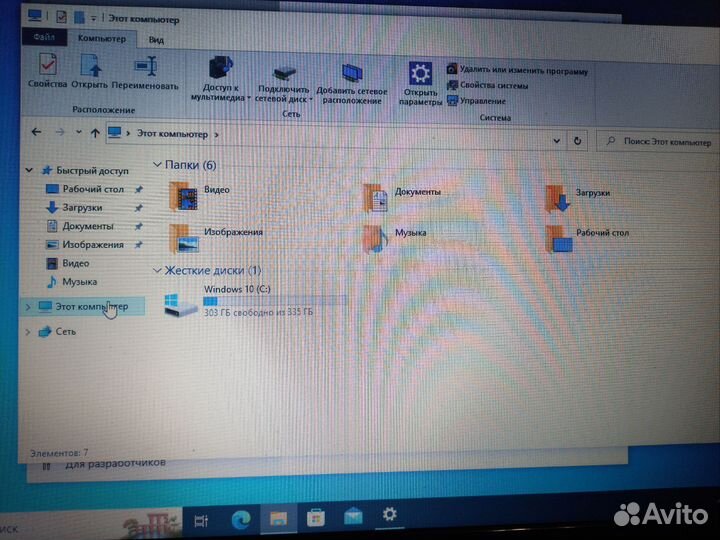Screen dimensions: 720x540
Task: Go up one level arrow
Action: pos(95,133)
